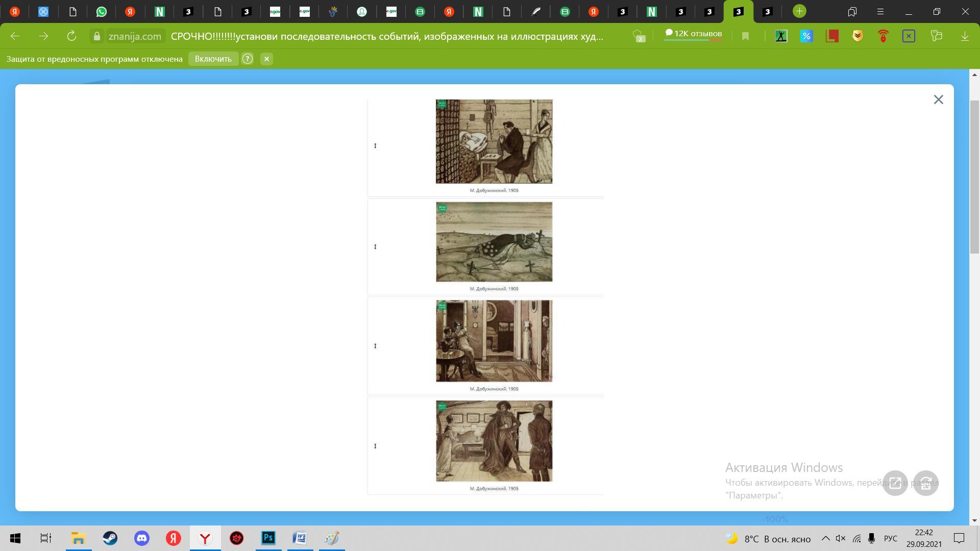Close the image overlay with X

point(938,99)
